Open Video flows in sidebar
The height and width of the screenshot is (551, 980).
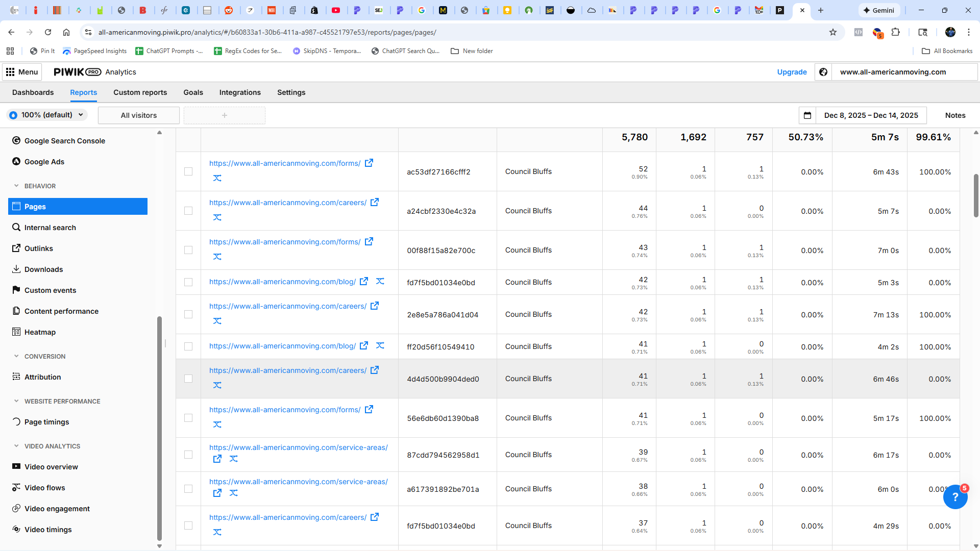coord(44,488)
